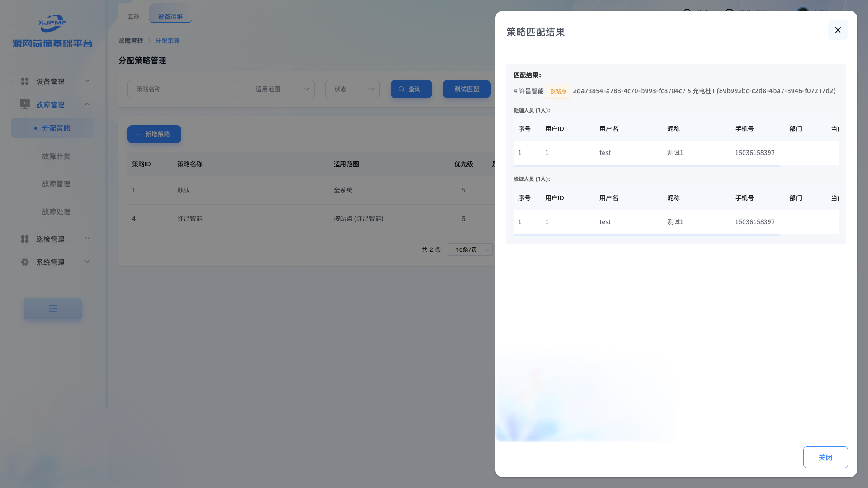
Task: Click the 系统管理 gear icon
Action: pyautogui.click(x=25, y=262)
